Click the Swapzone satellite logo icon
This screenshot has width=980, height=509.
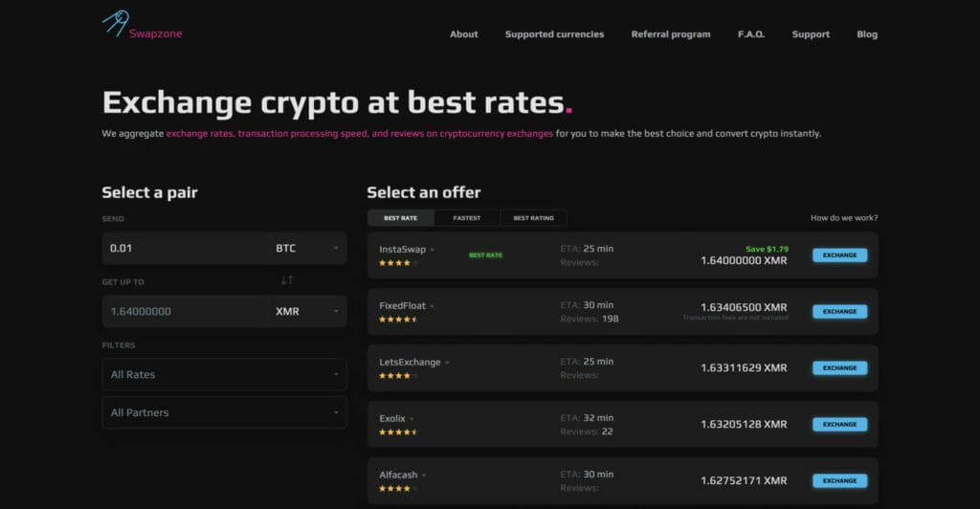(x=116, y=23)
